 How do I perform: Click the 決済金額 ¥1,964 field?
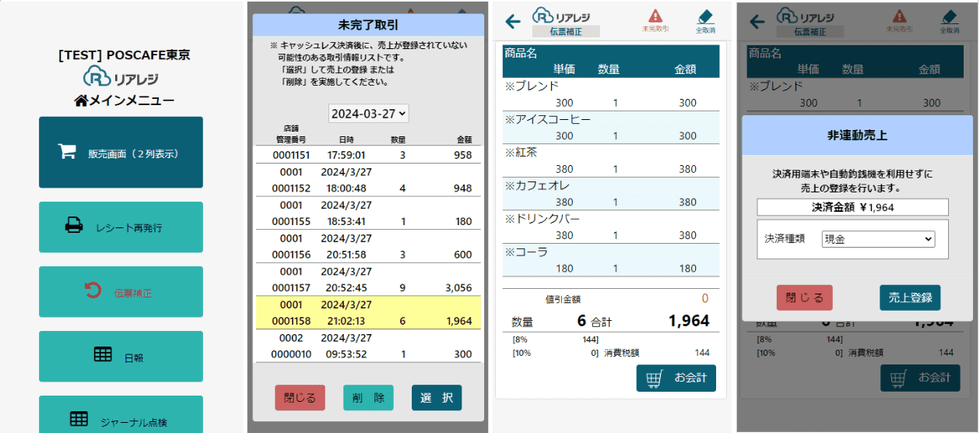[852, 207]
